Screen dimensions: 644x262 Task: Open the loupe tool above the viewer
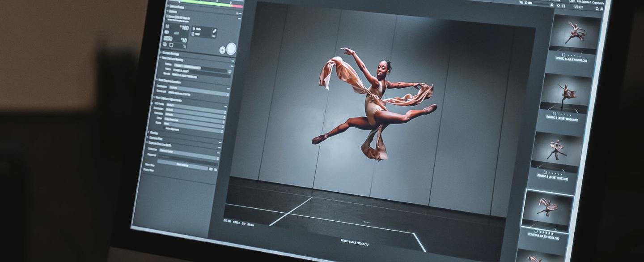point(552,6)
